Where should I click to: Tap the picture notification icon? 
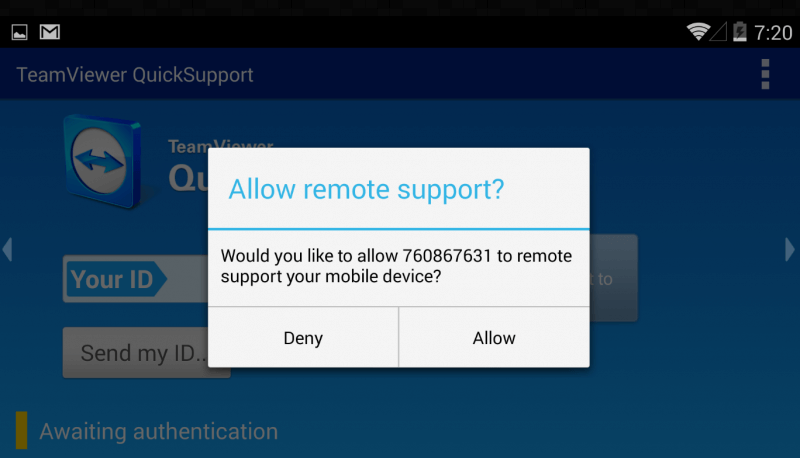pyautogui.click(x=19, y=32)
